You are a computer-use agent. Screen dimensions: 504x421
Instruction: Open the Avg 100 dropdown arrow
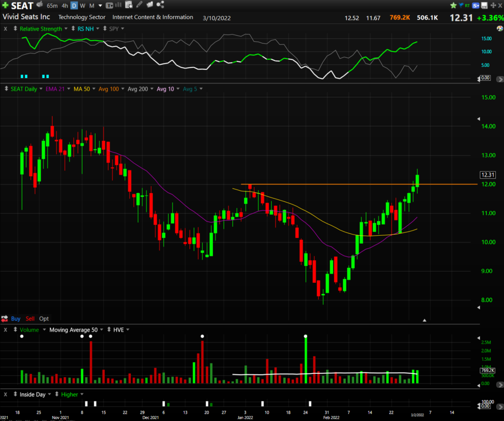123,89
